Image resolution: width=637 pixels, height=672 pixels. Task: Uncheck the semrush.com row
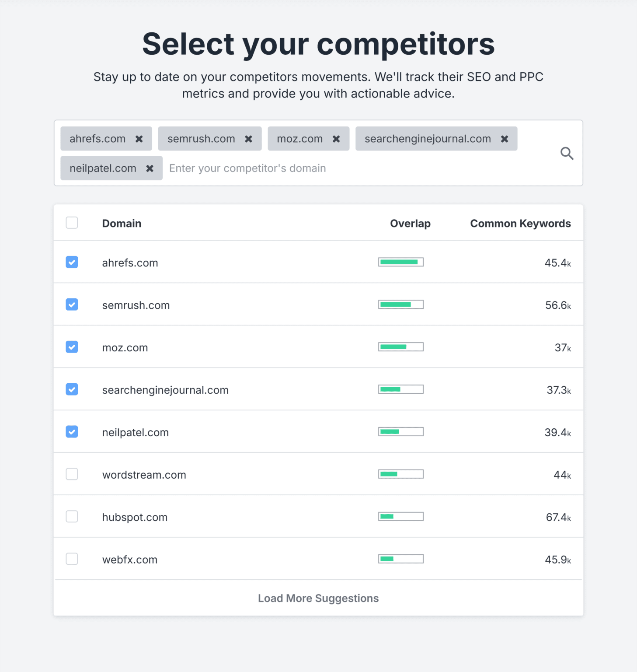point(72,304)
